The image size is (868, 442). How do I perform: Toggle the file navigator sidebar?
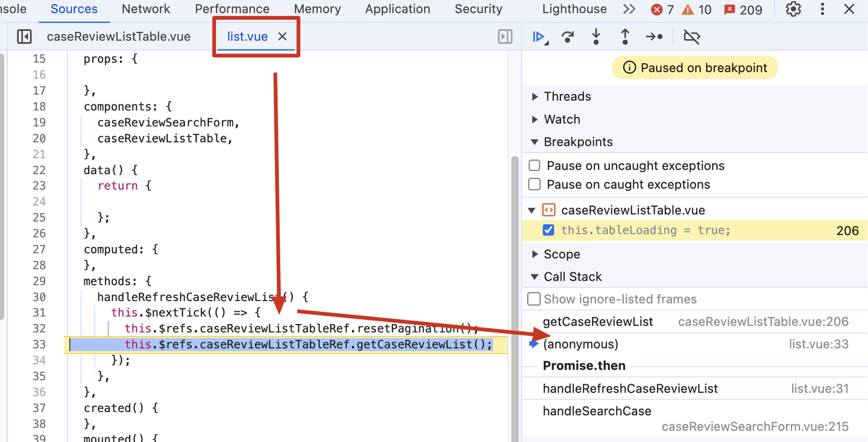tap(24, 37)
